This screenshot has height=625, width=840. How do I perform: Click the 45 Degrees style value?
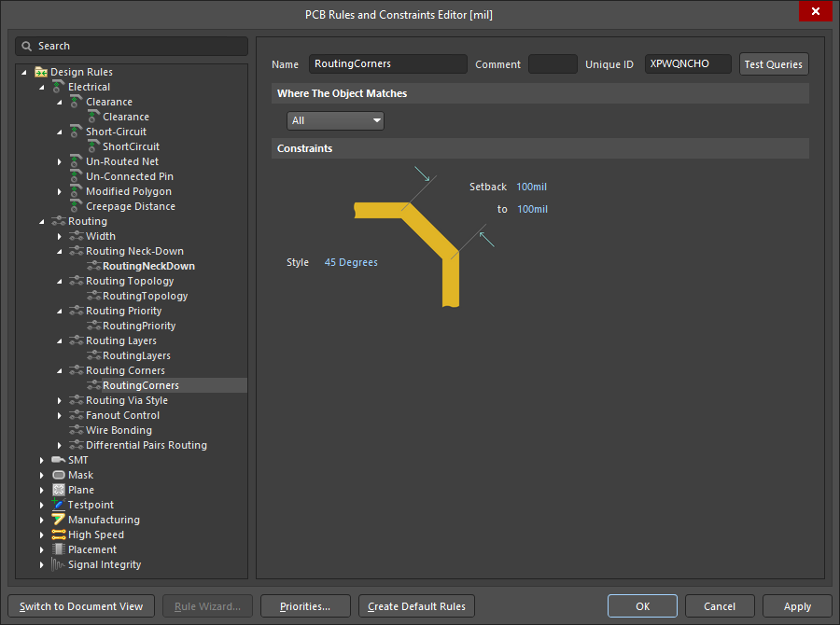coord(351,262)
